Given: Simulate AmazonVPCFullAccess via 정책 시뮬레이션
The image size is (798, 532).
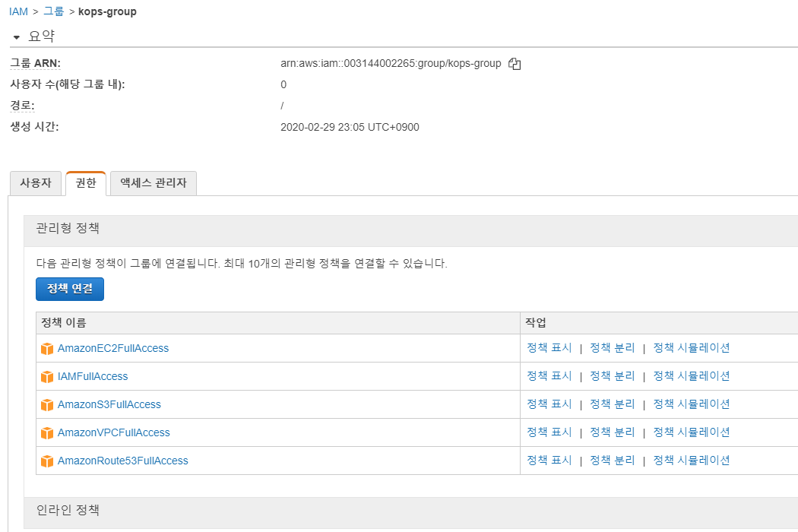Looking at the screenshot, I should pos(691,432).
